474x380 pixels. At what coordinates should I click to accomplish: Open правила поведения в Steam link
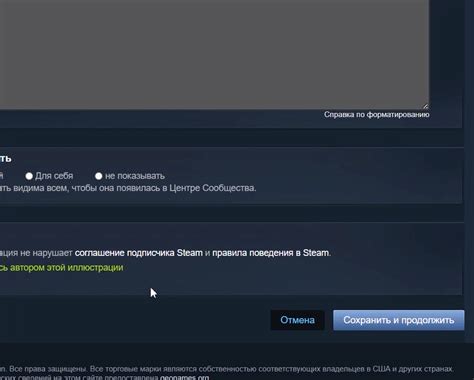coord(271,253)
